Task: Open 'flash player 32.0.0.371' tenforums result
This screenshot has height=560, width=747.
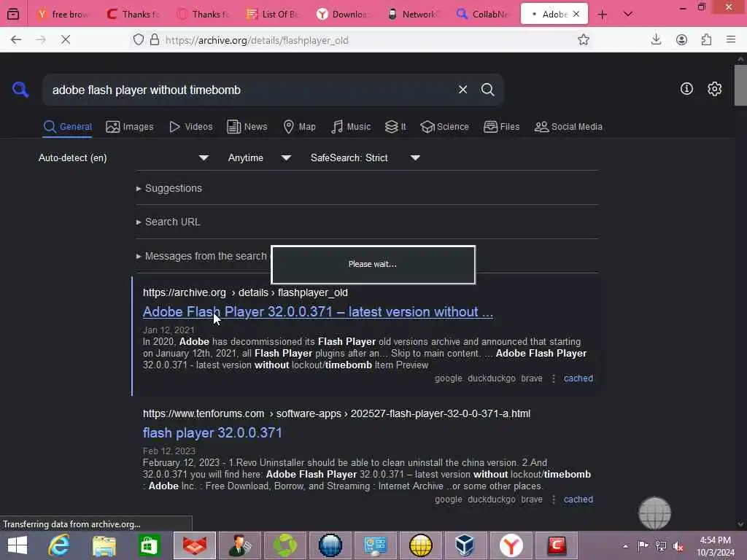Action: tap(212, 432)
